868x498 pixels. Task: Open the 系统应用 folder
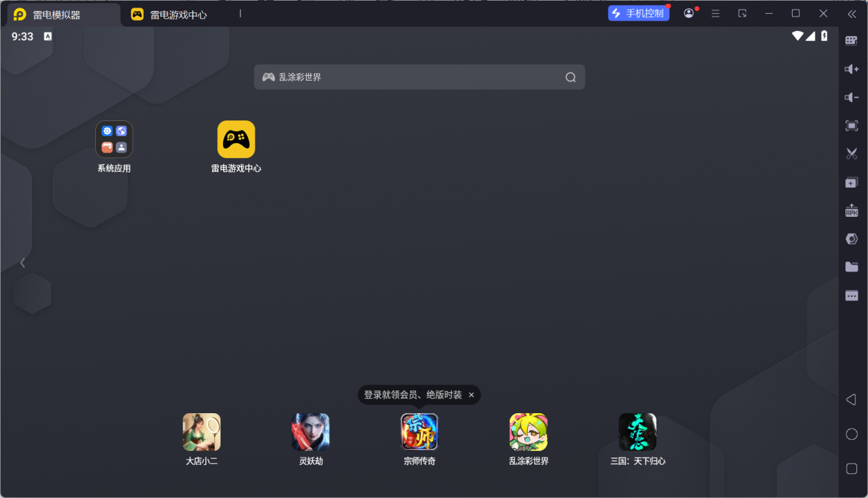(x=114, y=140)
